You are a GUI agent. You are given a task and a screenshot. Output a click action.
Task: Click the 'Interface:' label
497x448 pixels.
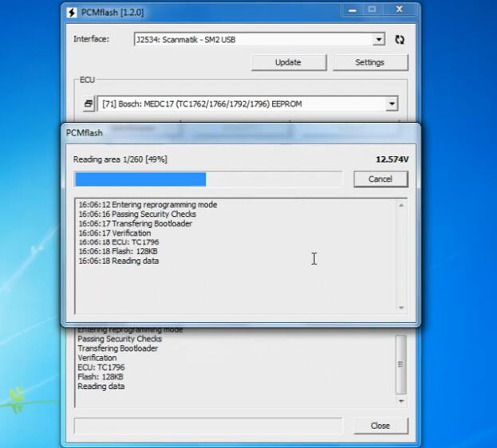91,39
